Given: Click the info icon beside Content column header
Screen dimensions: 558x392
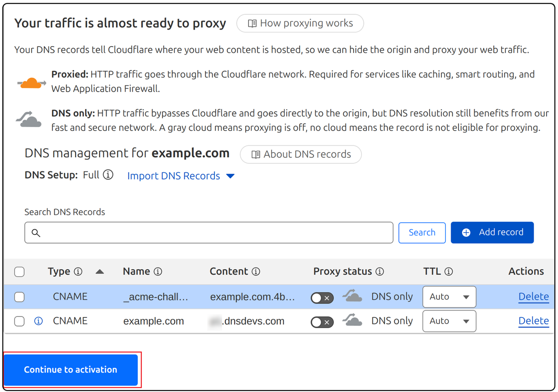Looking at the screenshot, I should point(256,271).
